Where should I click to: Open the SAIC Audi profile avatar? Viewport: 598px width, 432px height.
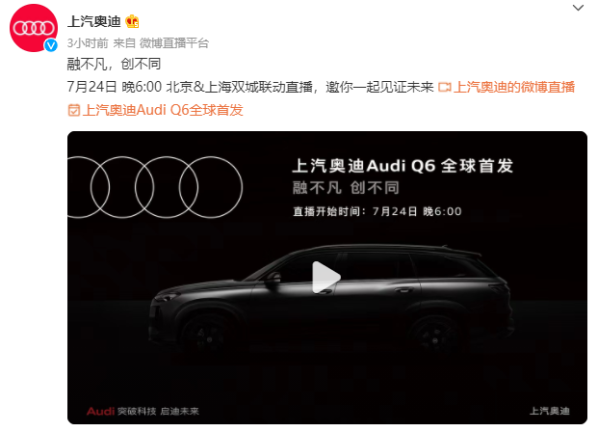click(x=34, y=28)
